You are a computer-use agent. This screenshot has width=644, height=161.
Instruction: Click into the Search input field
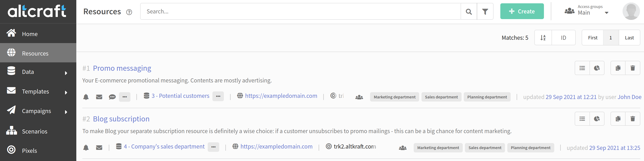(300, 11)
